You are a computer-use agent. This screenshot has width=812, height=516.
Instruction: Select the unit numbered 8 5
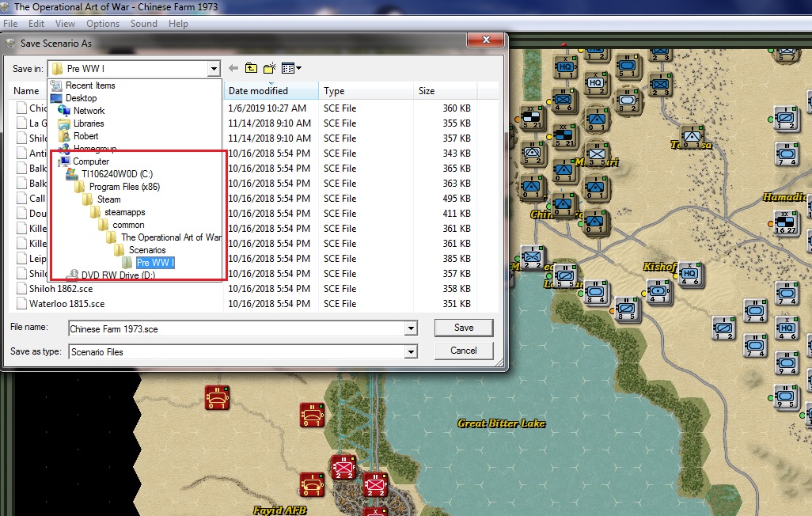[x=626, y=309]
